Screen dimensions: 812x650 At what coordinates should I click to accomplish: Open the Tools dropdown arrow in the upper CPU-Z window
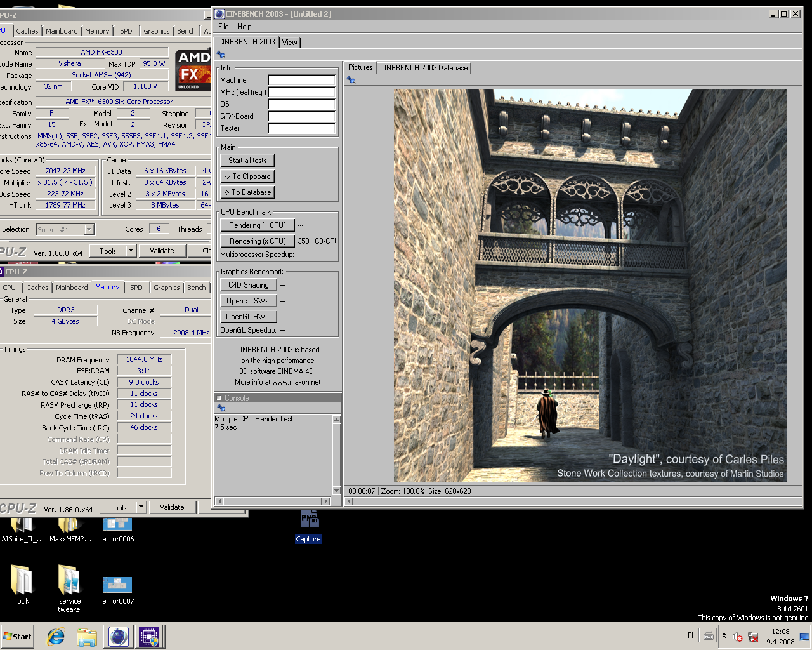[131, 251]
